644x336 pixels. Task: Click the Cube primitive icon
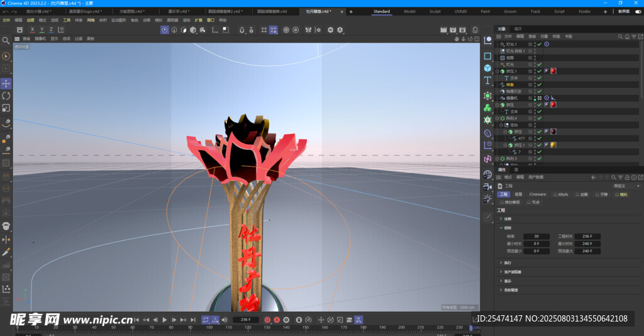pos(487,68)
